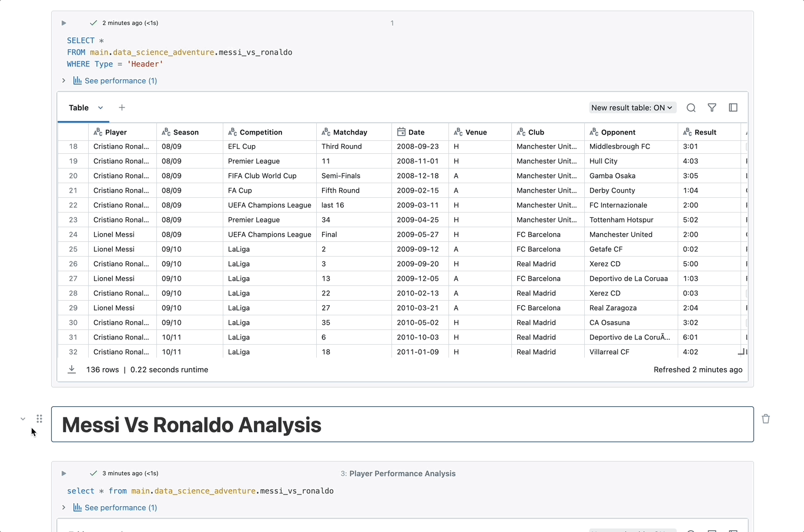This screenshot has width=804, height=532.
Task: Toggle the New result table setting
Action: click(x=632, y=107)
